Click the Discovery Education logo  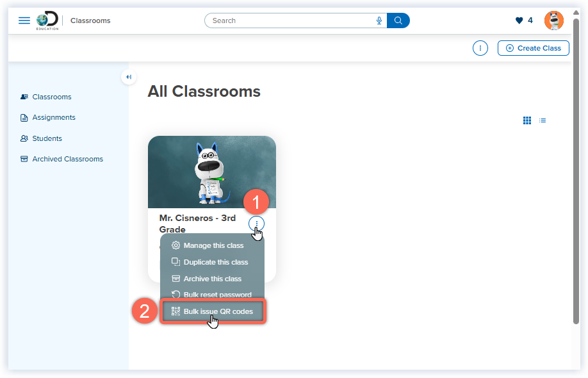click(x=47, y=20)
